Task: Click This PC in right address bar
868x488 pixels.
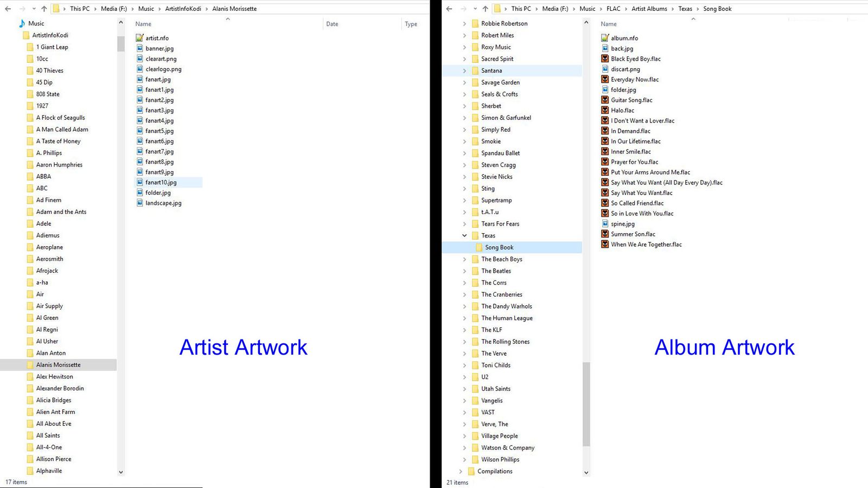Action: point(521,9)
